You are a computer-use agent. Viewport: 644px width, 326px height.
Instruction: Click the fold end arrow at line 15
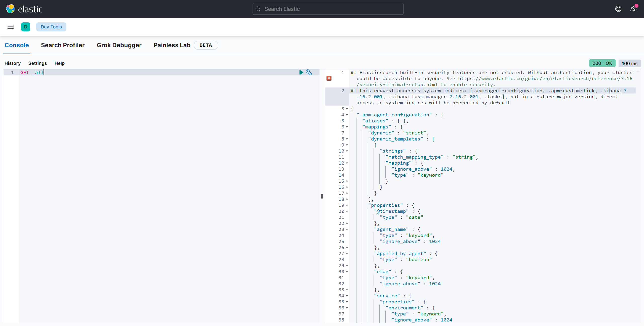click(x=347, y=181)
